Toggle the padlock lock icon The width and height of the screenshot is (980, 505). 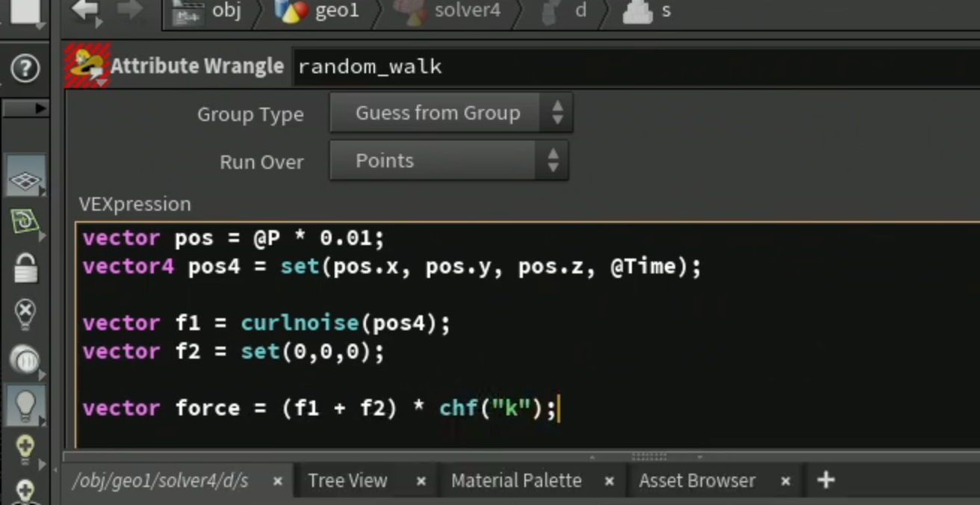26,267
